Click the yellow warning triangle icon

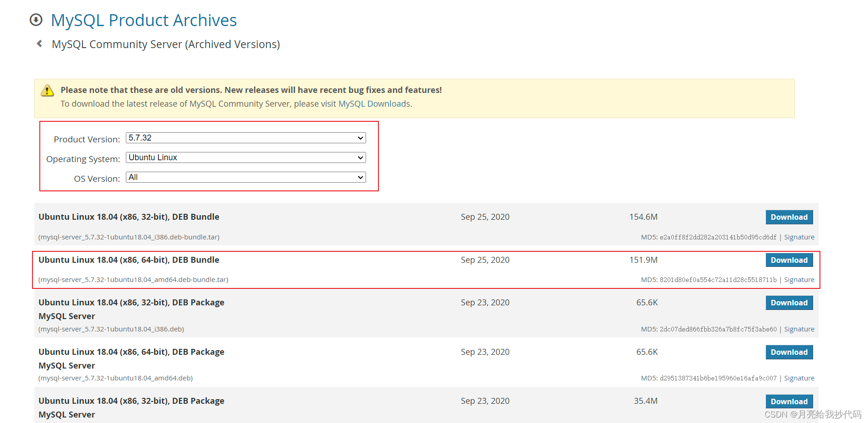pos(47,91)
